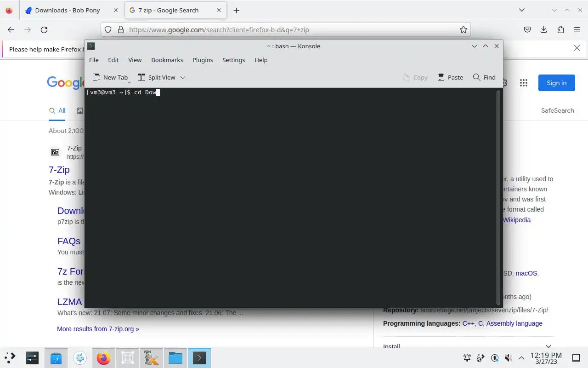Click the tracking protection shield icon
Image resolution: width=588 pixels, height=368 pixels.
click(x=108, y=29)
